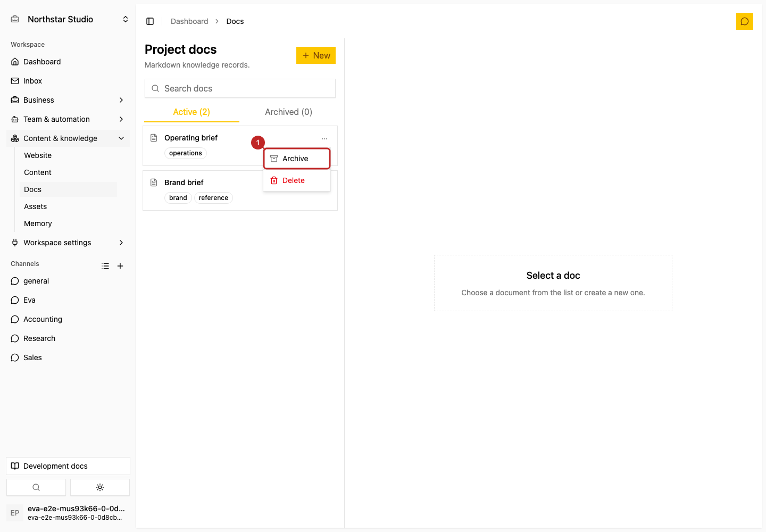Open the Memory sub-item
This screenshot has height=532, width=766.
pyautogui.click(x=68, y=223)
